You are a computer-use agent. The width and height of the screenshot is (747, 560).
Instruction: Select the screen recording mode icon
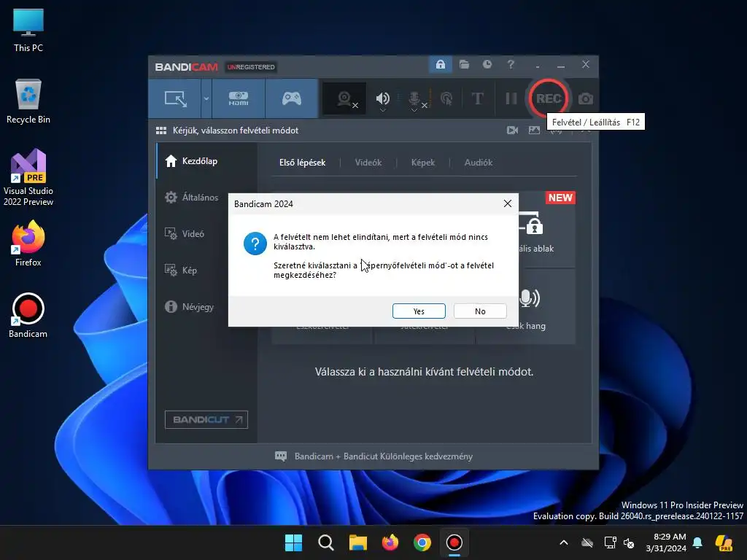[x=175, y=98]
